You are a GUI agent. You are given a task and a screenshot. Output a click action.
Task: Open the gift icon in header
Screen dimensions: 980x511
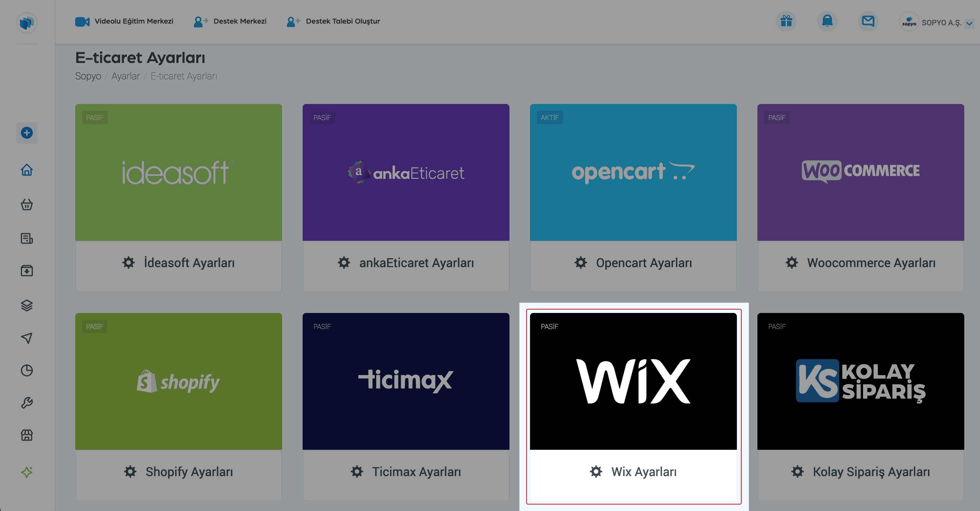pyautogui.click(x=786, y=21)
